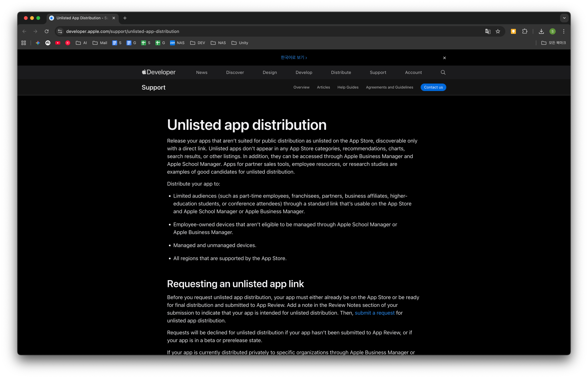Click the 'Requesting an unlisted app link' heading
This screenshot has height=378, width=588.
click(x=236, y=284)
